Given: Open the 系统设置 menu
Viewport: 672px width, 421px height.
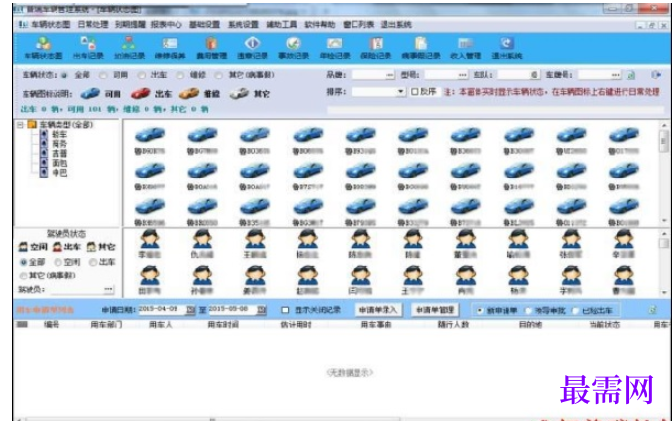Looking at the screenshot, I should tap(243, 25).
